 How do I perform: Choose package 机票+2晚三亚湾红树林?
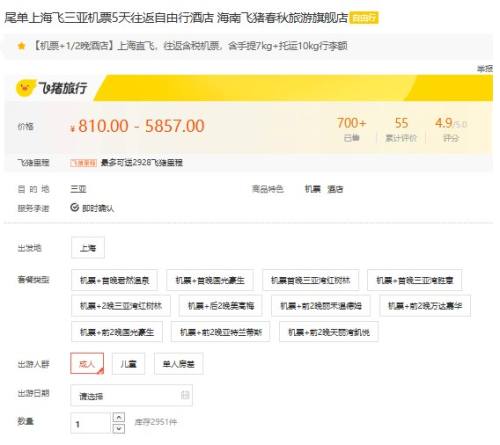tap(121, 306)
